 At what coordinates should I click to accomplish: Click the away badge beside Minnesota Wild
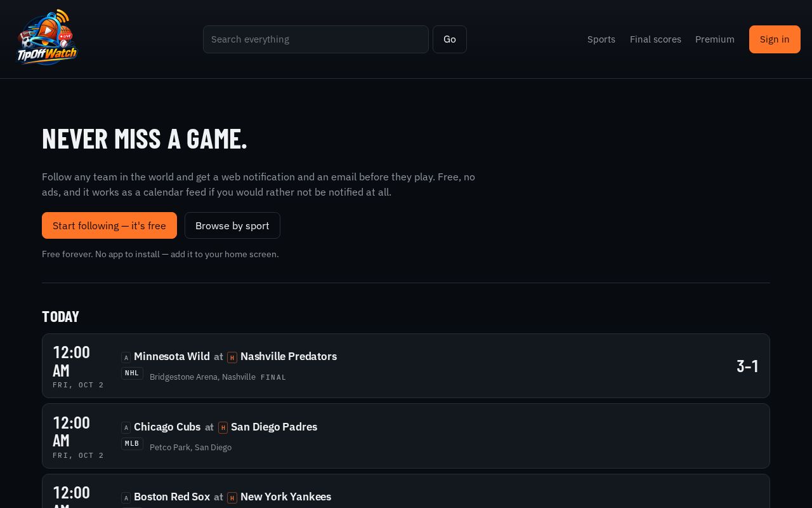[x=126, y=358]
